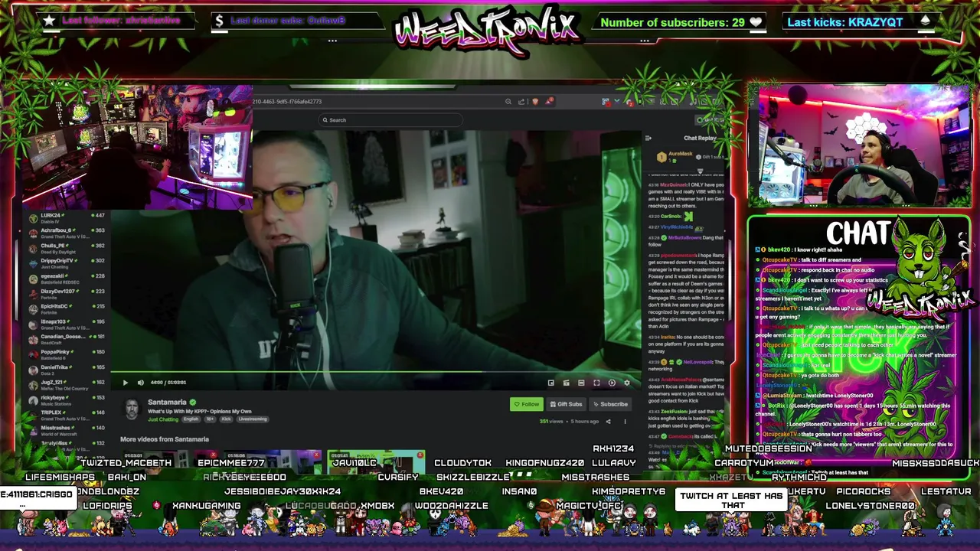Open Chulis_PE channel in sidebar
The width and height of the screenshot is (980, 551).
point(66,249)
